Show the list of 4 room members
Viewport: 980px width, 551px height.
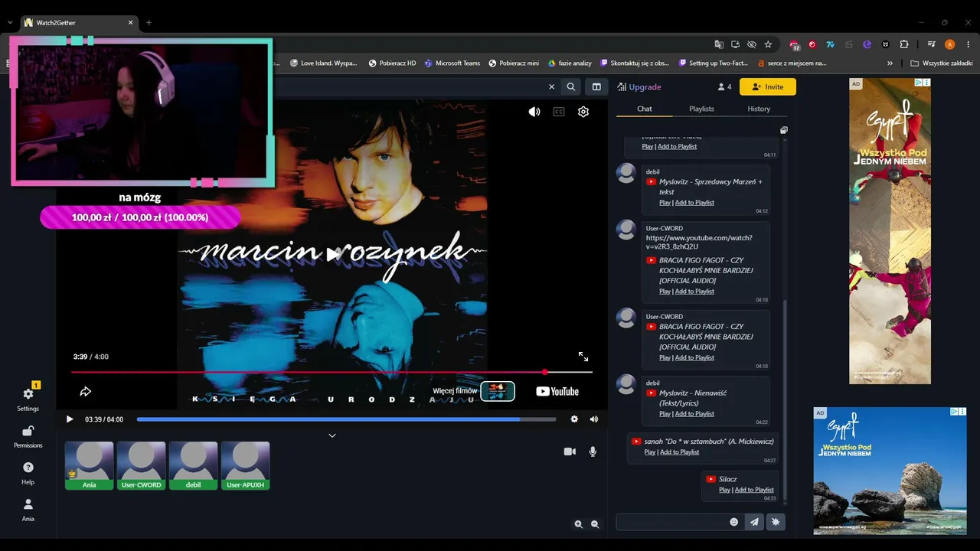[724, 87]
